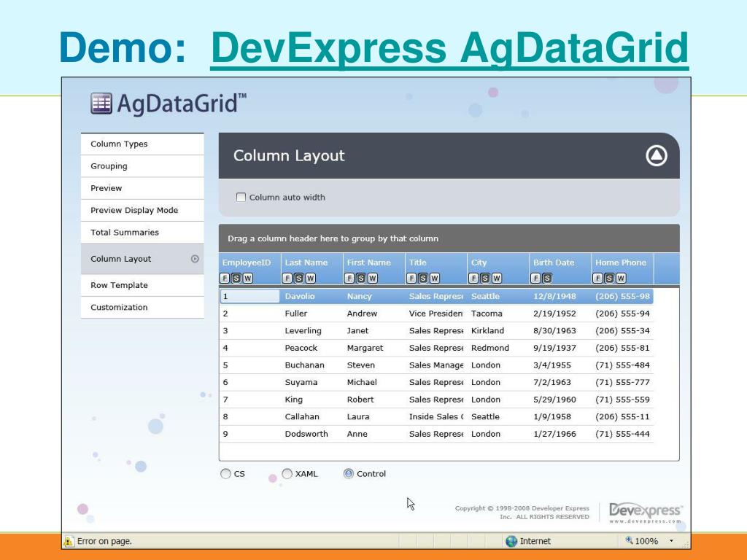This screenshot has width=747, height=560.
Task: Click S icon under Last Name column
Action: (298, 278)
